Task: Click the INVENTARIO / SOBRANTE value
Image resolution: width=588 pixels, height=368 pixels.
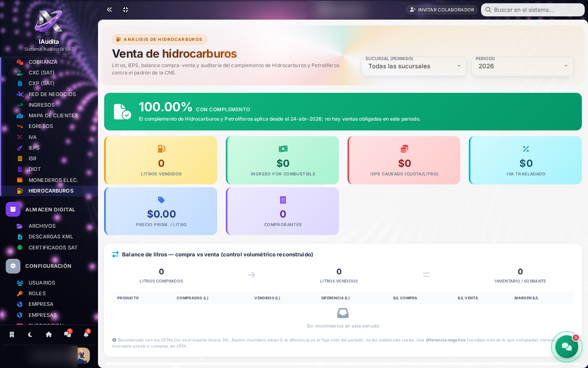Action: (520, 272)
